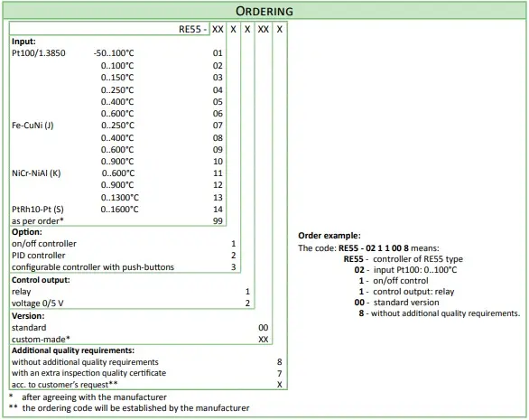
Task: Click input code '09'
Action: (218, 150)
